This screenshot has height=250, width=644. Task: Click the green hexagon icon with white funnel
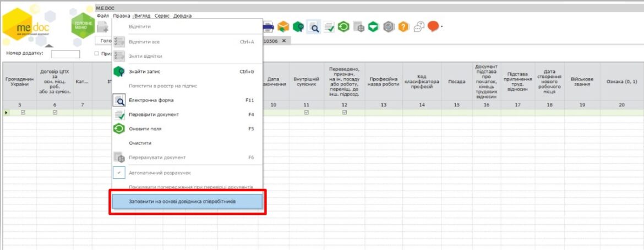(373, 27)
